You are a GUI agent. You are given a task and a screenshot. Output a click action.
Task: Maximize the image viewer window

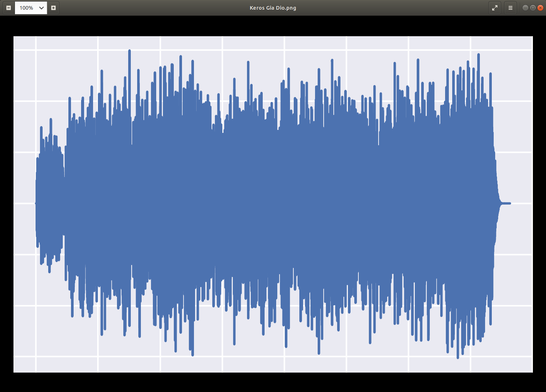(533, 8)
